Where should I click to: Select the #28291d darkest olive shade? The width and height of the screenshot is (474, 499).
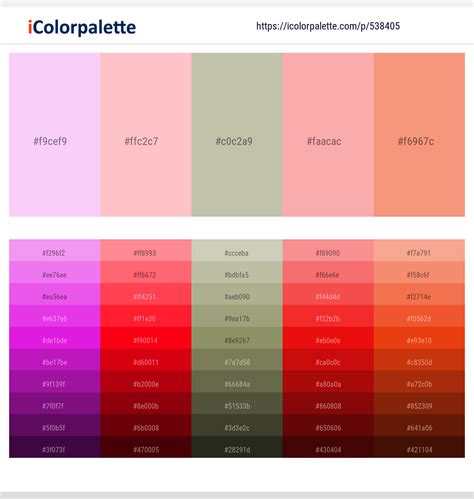point(237,447)
